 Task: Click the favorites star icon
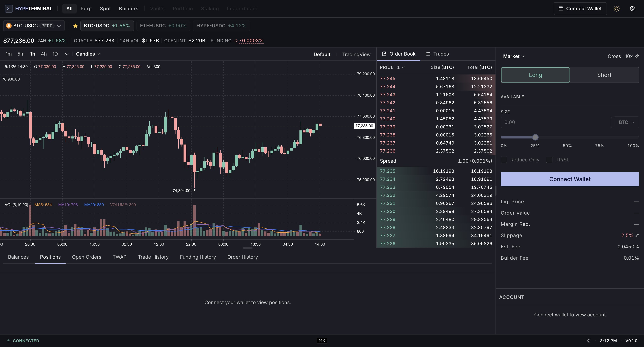click(75, 26)
